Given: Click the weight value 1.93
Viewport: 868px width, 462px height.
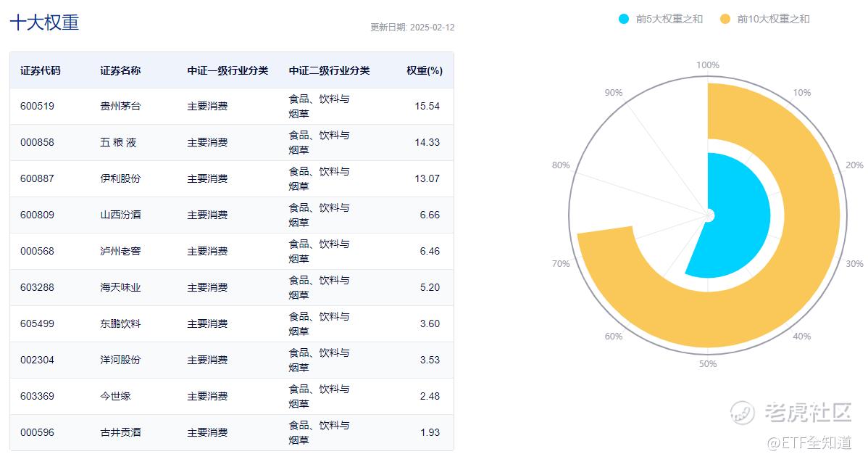Looking at the screenshot, I should click(430, 433).
